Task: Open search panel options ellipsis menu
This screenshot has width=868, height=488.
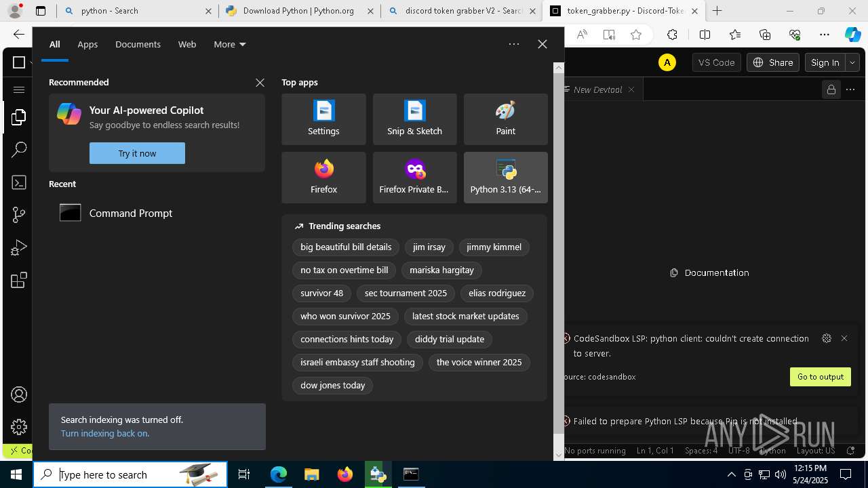Action: (x=514, y=44)
